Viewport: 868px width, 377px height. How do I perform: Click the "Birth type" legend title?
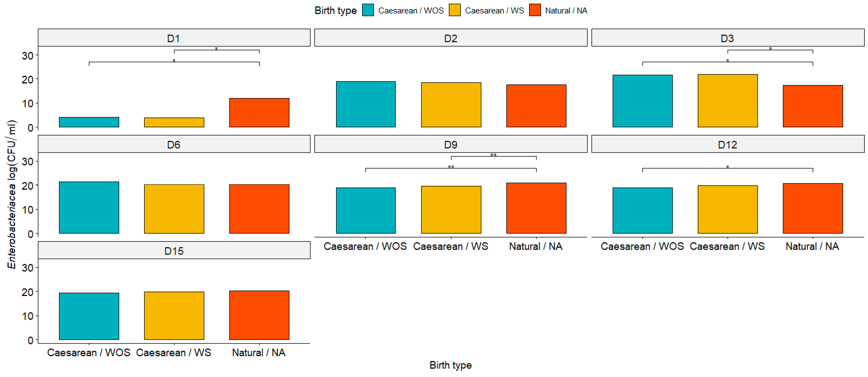tap(335, 10)
